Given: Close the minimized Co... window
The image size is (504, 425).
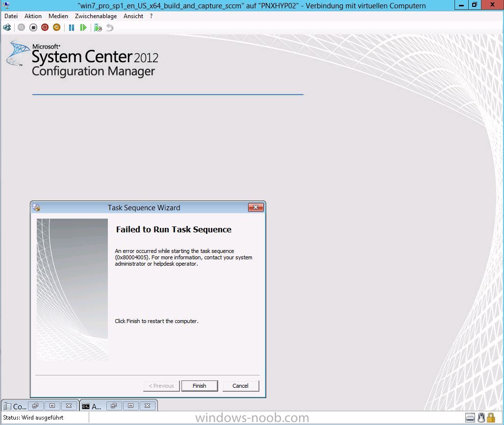Looking at the screenshot, I should tap(69, 406).
